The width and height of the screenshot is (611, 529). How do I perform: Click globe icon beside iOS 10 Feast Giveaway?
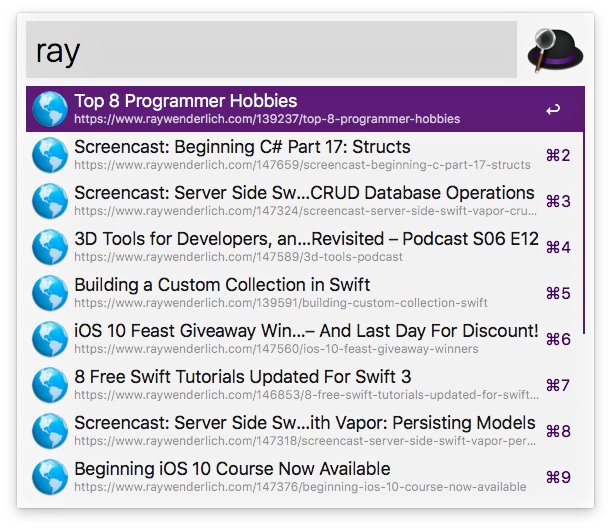[49, 339]
